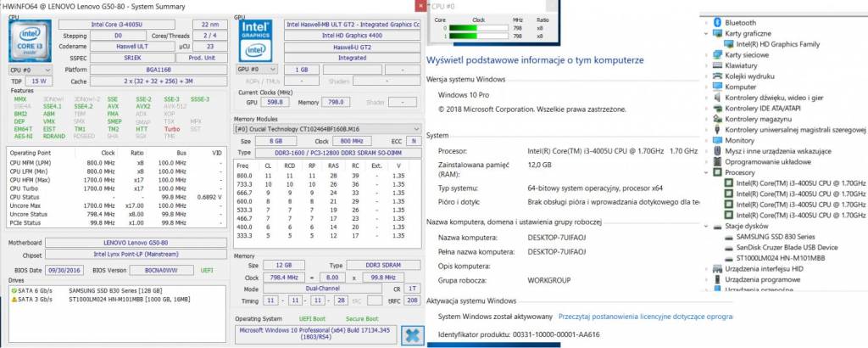Click the Dual-Channel memory mode field
Screen dimensions: 868x348
point(322,289)
